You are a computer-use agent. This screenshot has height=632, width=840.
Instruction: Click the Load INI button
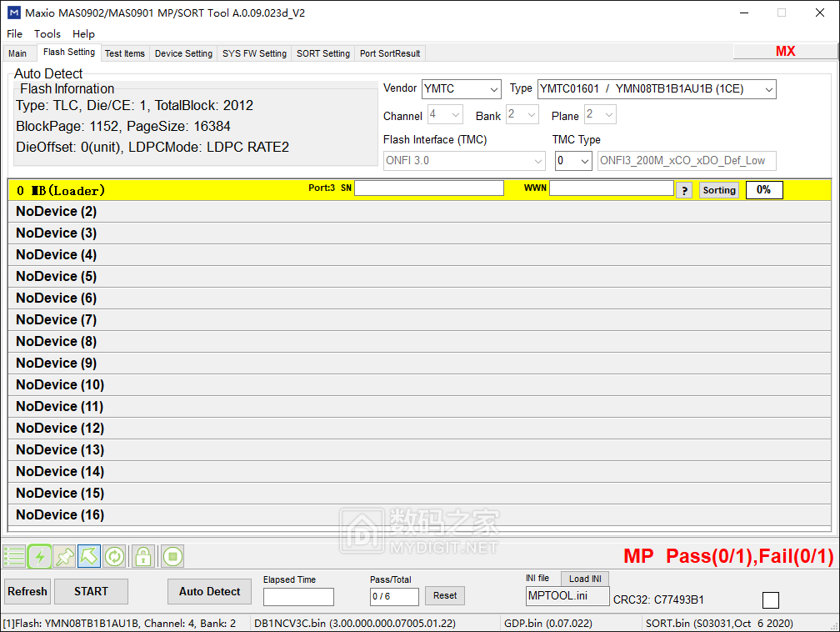coord(585,579)
